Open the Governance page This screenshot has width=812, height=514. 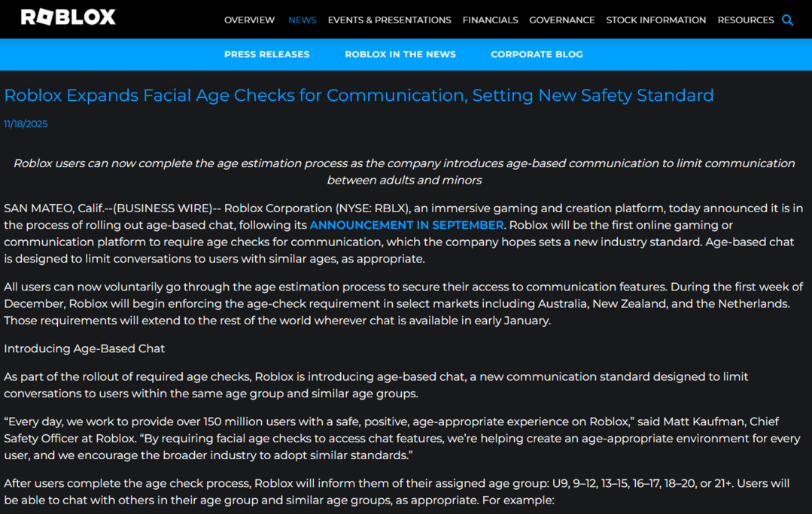[x=562, y=20]
